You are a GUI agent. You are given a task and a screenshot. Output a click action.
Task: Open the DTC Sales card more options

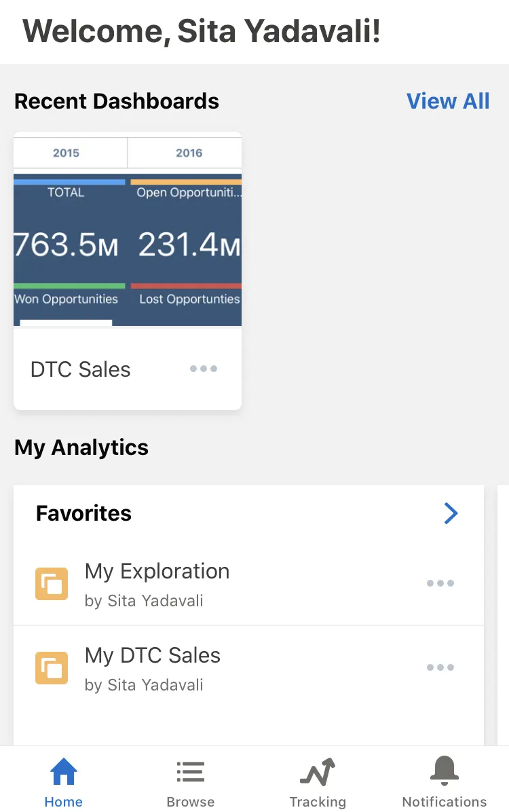[203, 369]
